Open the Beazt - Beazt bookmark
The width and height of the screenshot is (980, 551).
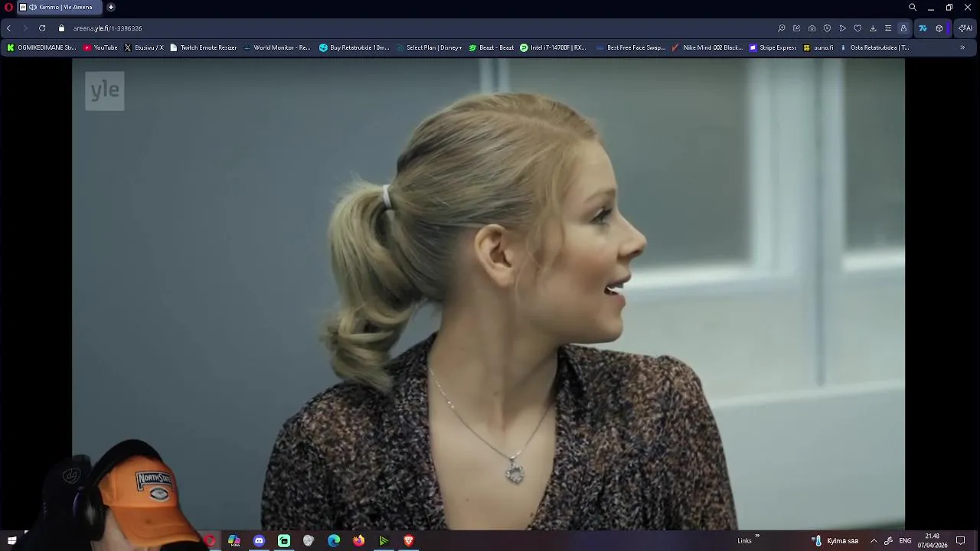point(492,47)
